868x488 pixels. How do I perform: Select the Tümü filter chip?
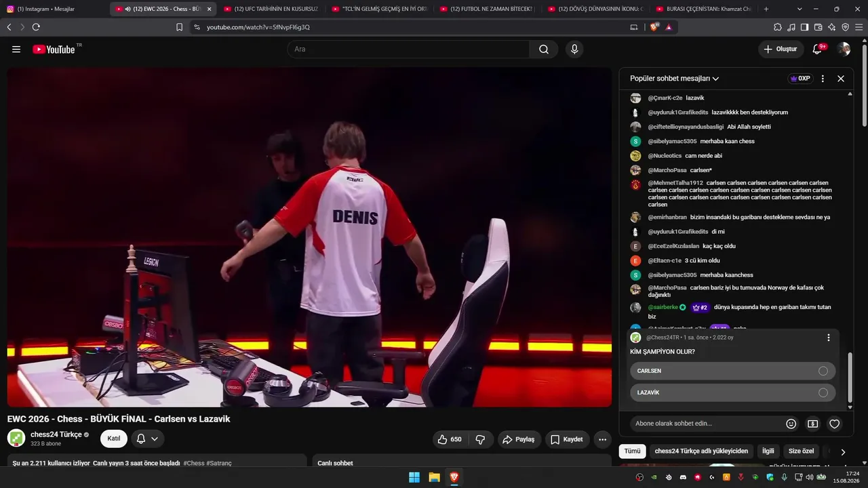coord(632,451)
